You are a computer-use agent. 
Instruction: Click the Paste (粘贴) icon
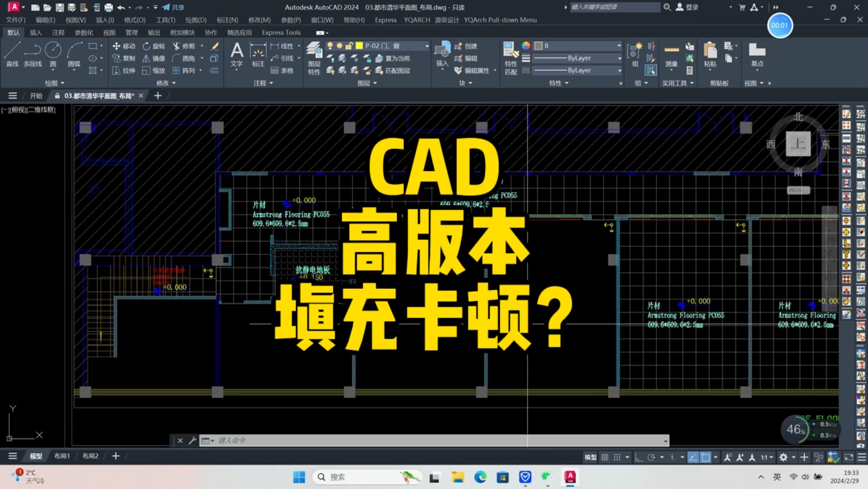coord(710,54)
